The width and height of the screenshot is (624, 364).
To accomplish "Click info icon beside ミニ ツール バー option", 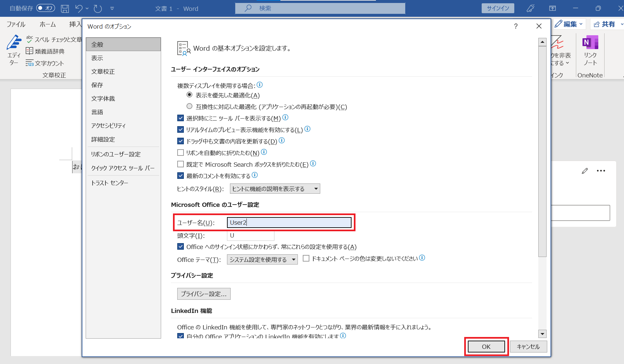I will [285, 117].
